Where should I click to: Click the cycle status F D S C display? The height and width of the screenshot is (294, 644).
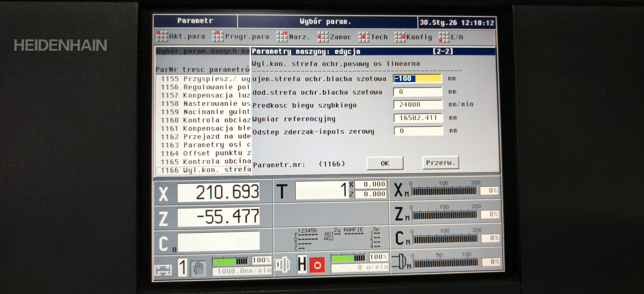306,239
